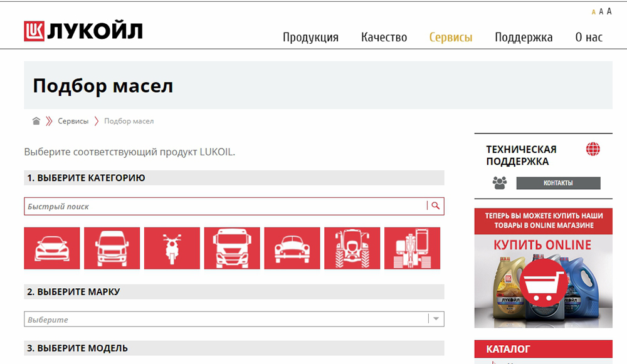This screenshot has width=627, height=364.
Task: Choose the tractor category icon
Action: [352, 248]
